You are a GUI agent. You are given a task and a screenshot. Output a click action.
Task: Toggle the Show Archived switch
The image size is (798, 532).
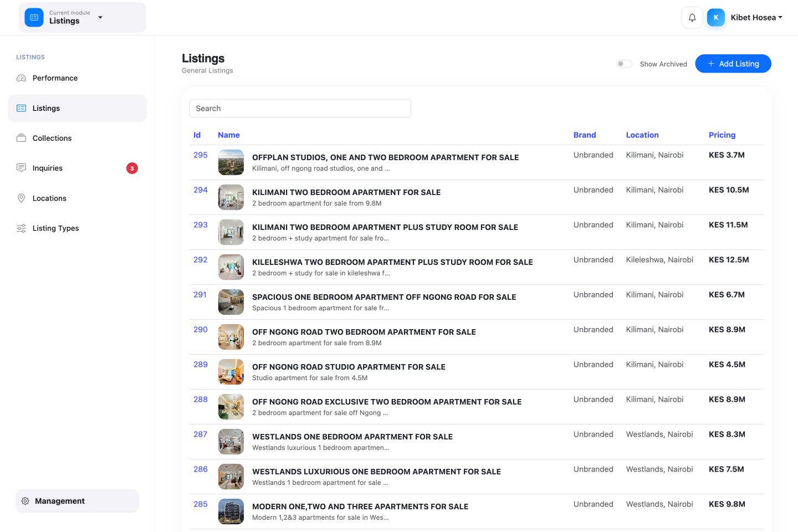pos(625,64)
